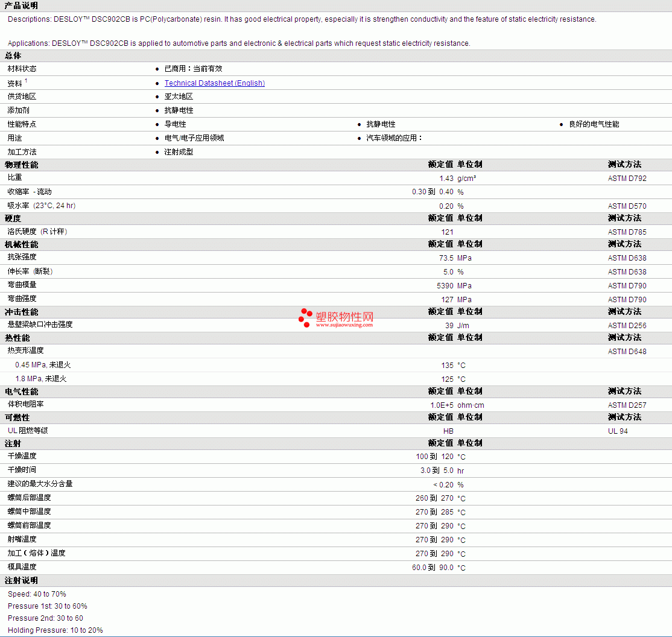This screenshot has width=672, height=637.
Task: Click the 干燥温度 row label
Action: pos(22,455)
